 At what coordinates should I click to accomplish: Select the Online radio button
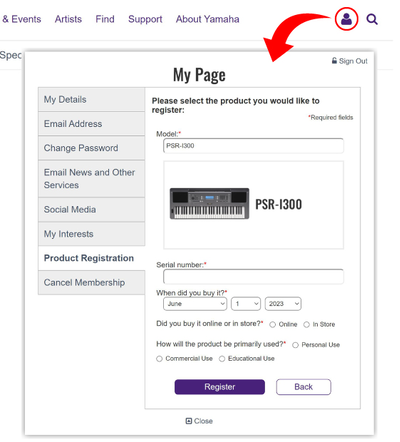pyautogui.click(x=272, y=324)
